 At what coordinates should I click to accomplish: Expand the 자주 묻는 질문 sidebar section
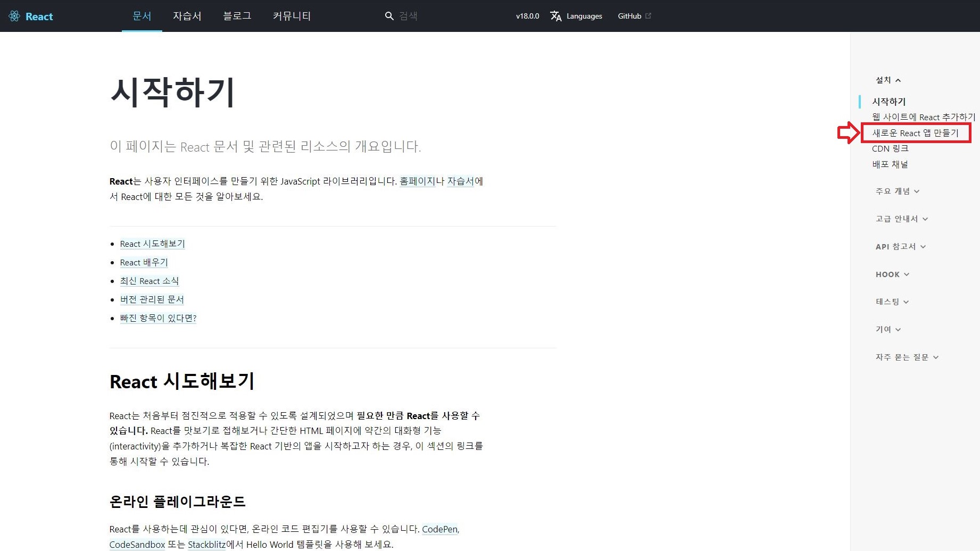[x=907, y=357]
